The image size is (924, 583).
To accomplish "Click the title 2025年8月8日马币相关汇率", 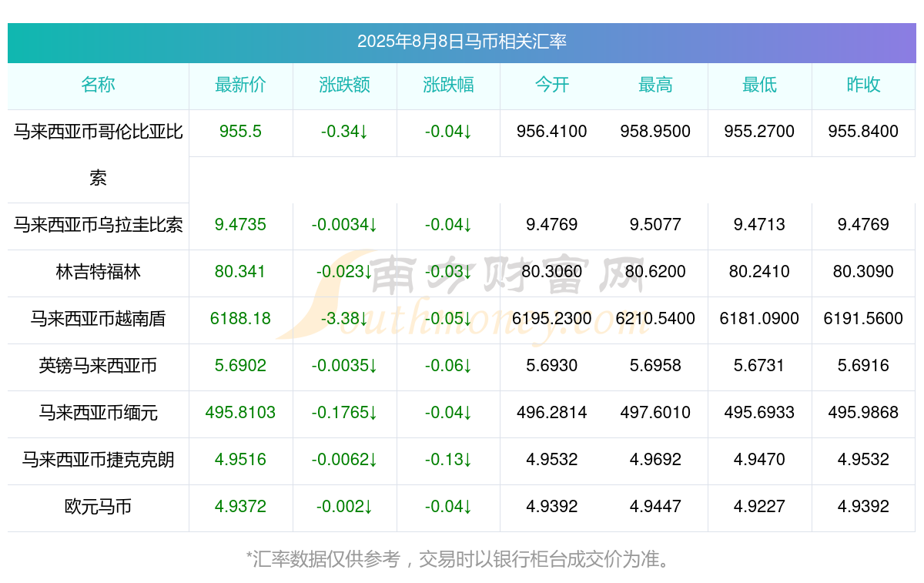I will click(462, 42).
